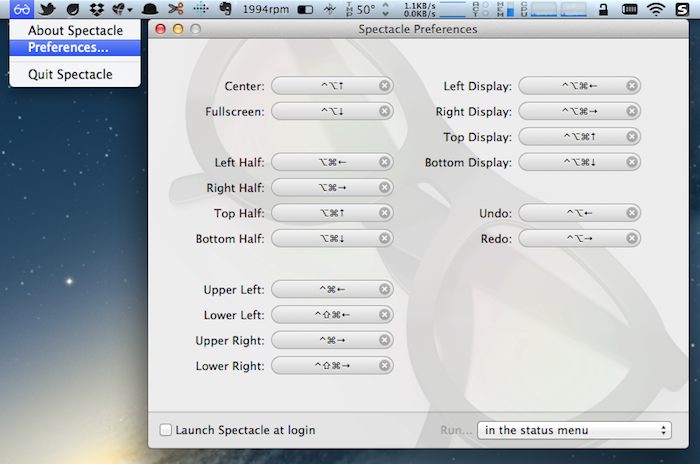Image resolution: width=700 pixels, height=464 pixels.
Task: Close the Spectacle Preferences window
Action: click(x=160, y=29)
